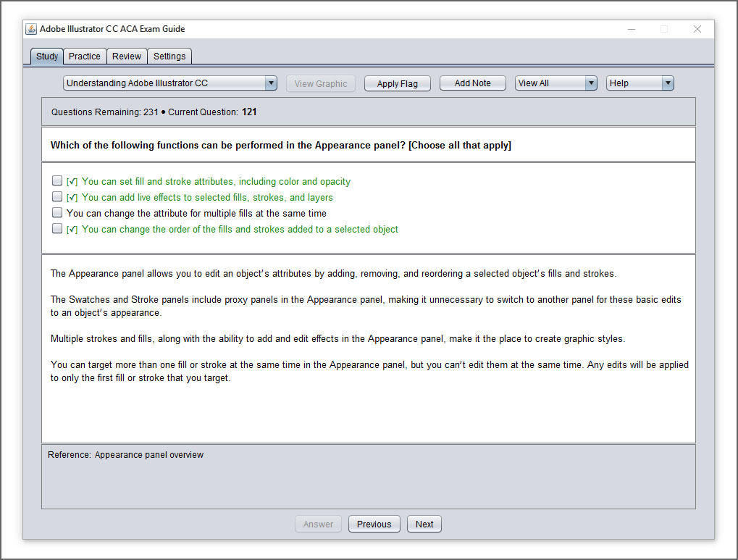
Task: Open the Practice tab
Action: tap(85, 56)
